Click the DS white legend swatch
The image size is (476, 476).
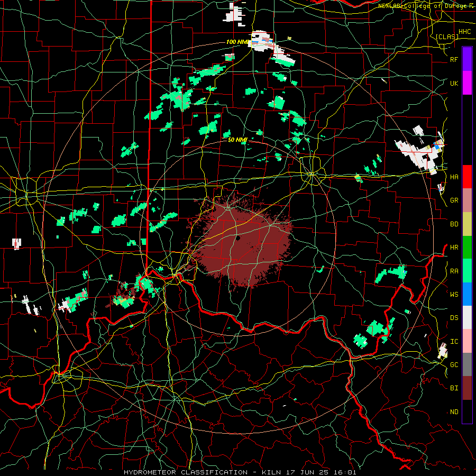tap(467, 317)
